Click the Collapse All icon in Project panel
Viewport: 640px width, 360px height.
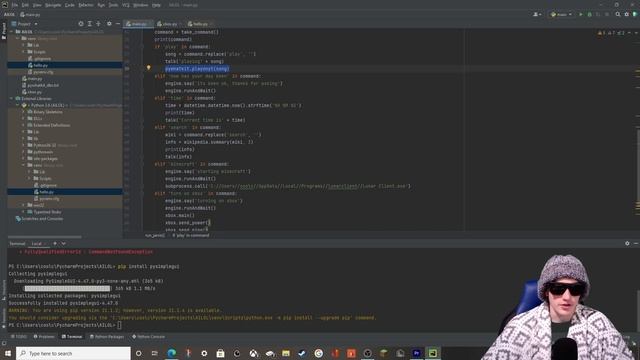point(98,24)
